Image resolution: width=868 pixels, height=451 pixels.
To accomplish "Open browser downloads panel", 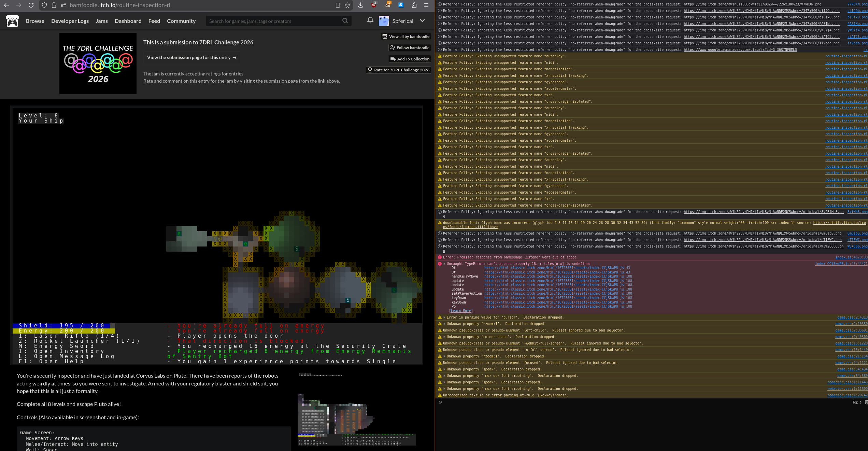I will pos(360,5).
